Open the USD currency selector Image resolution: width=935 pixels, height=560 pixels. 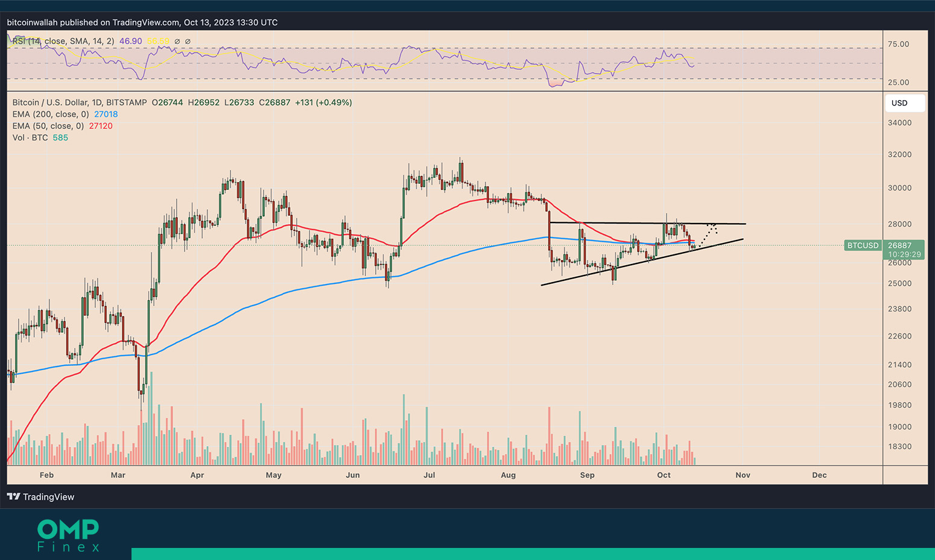(904, 103)
